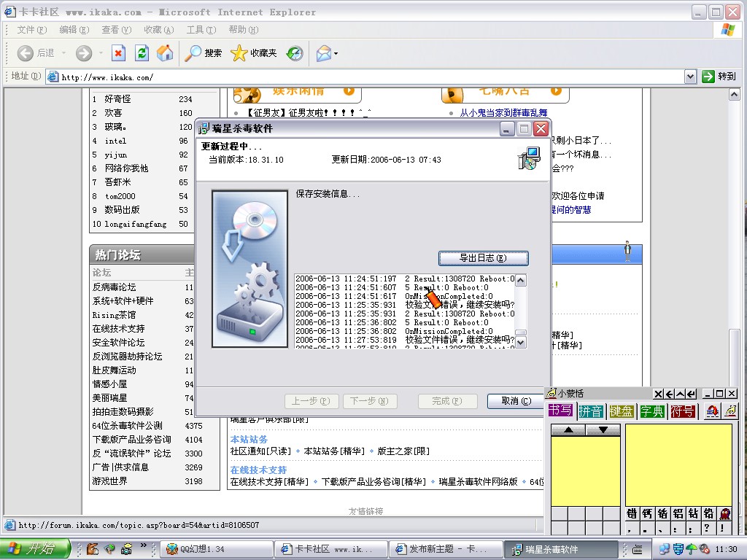Minimize the Rising antivirus update dialog
Image resolution: width=747 pixels, height=560 pixels.
(507, 128)
